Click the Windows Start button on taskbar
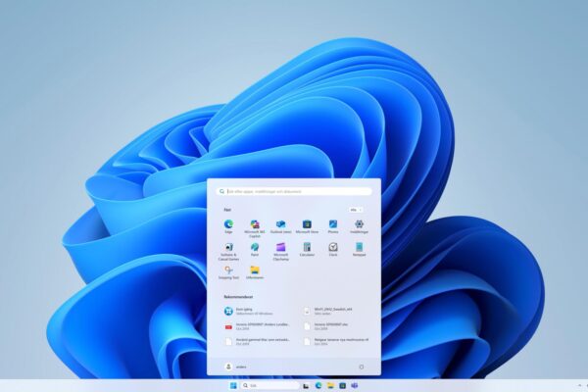The image size is (588, 392). pos(233,385)
